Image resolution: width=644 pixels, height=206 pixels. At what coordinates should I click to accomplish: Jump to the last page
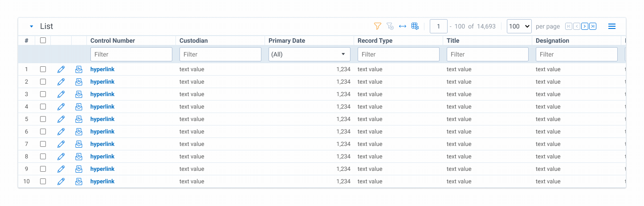coord(593,26)
